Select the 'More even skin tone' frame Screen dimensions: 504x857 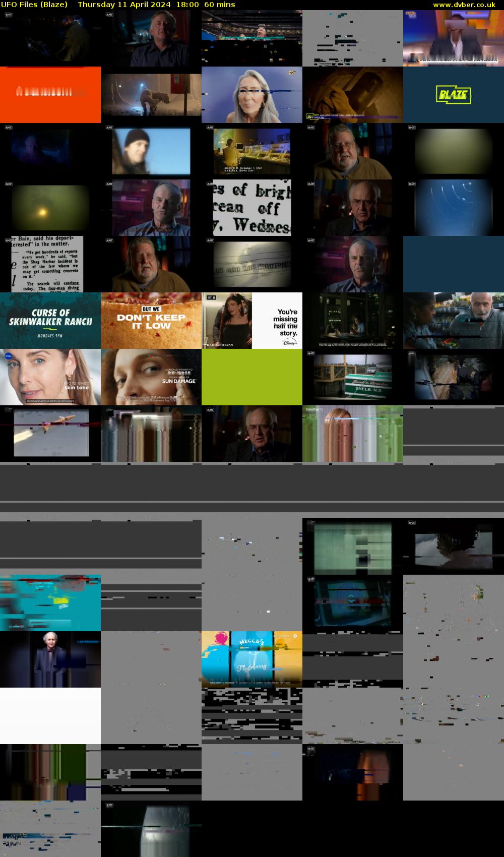pos(50,377)
